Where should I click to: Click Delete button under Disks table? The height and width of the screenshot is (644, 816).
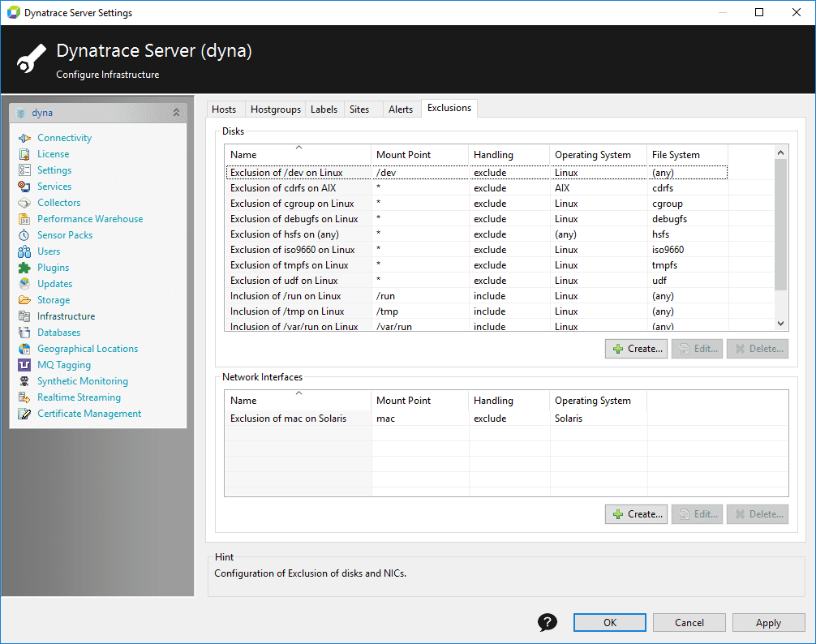click(x=758, y=349)
